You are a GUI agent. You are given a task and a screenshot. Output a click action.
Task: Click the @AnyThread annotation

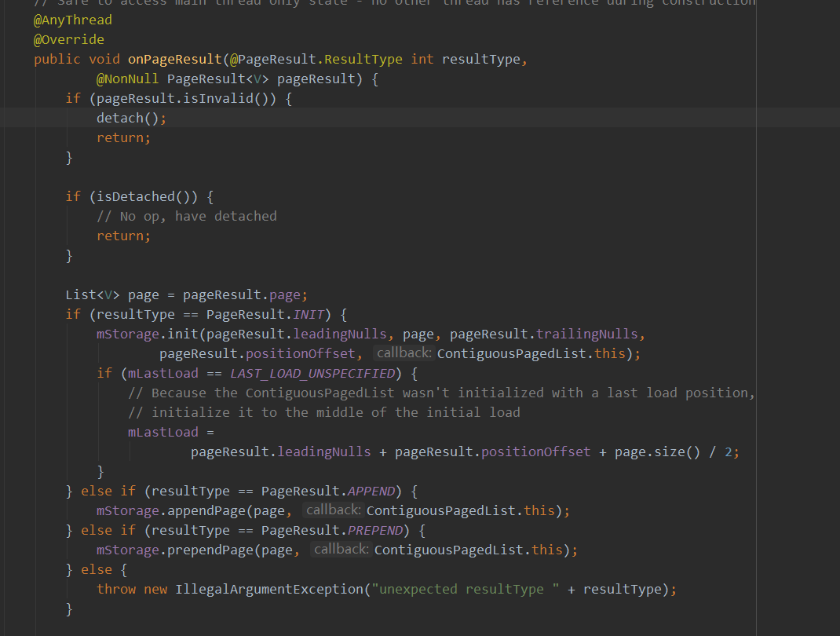point(73,20)
